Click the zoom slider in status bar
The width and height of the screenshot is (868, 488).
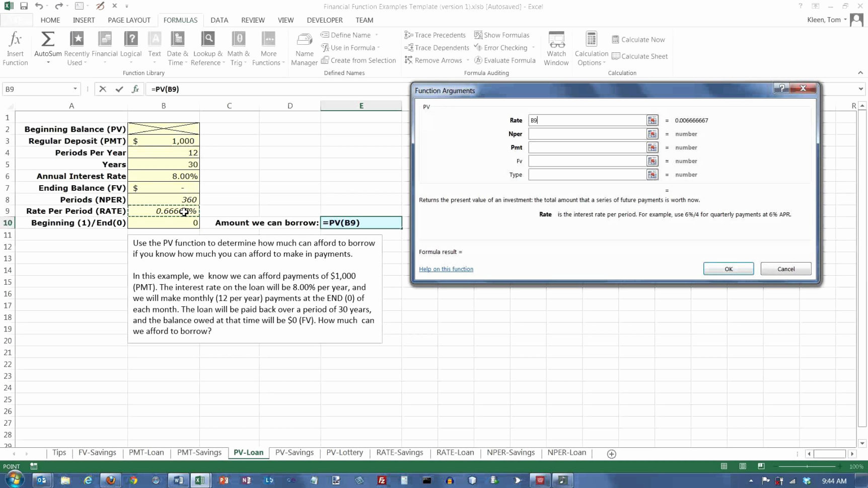[x=807, y=466]
